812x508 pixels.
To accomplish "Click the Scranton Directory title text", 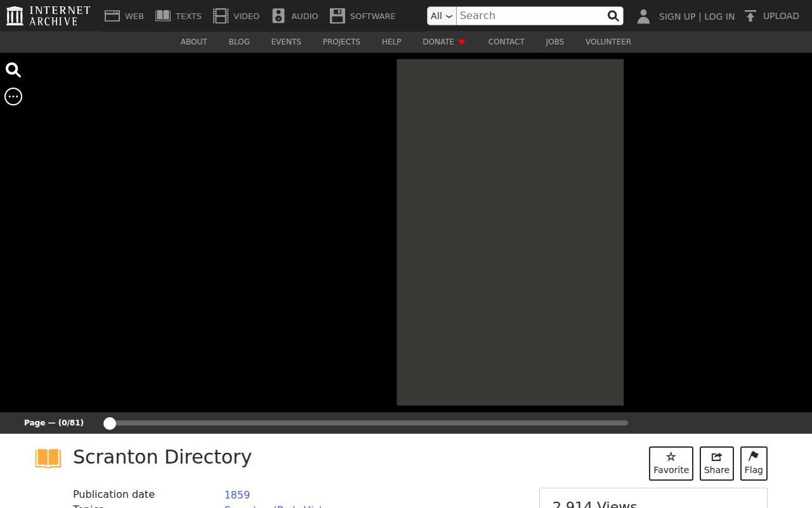I will (162, 457).
